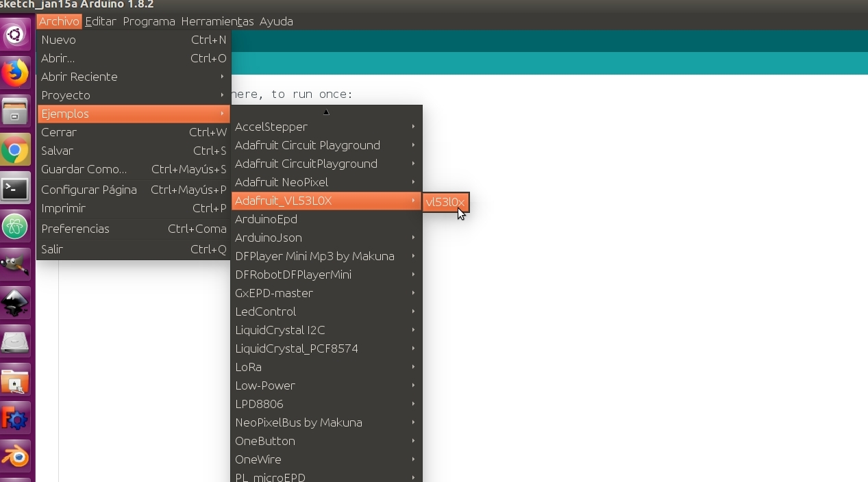
Task: Open the Ayuda menu
Action: [x=276, y=21]
